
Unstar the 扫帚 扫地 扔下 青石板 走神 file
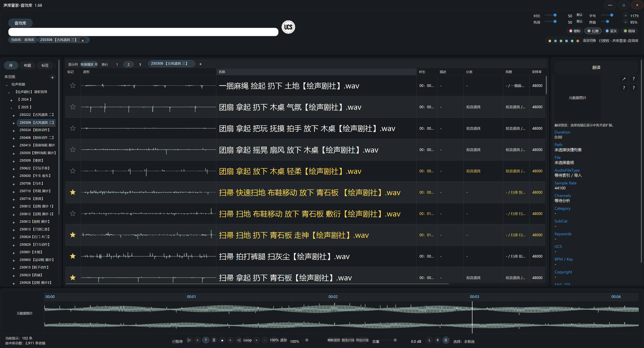click(x=73, y=235)
